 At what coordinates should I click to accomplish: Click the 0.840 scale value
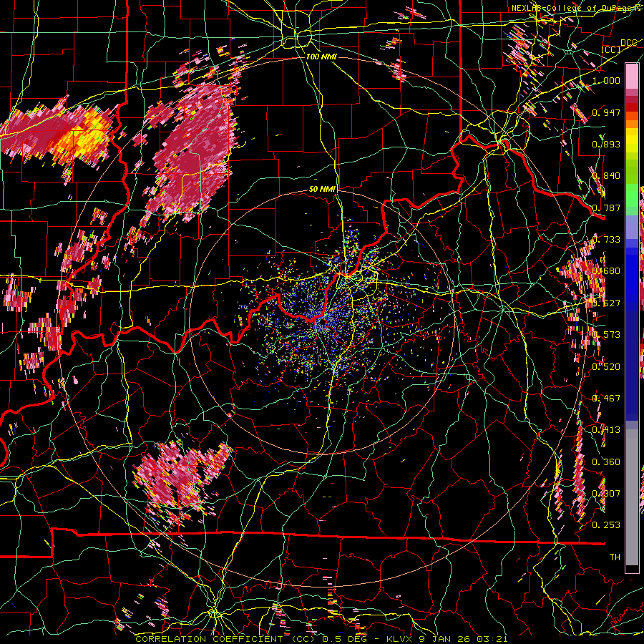(606, 176)
